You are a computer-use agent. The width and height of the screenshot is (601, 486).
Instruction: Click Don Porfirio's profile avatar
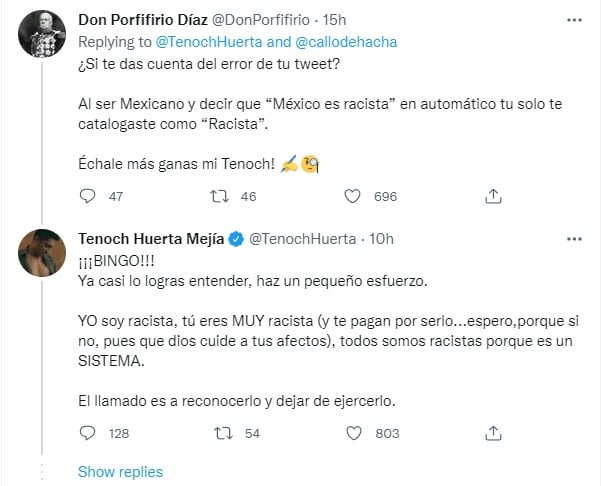click(42, 37)
